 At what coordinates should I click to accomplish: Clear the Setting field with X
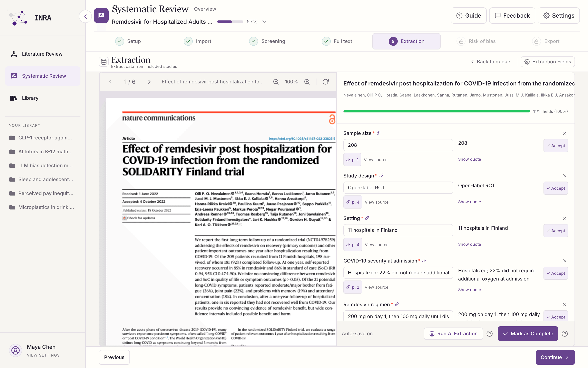pos(565,219)
